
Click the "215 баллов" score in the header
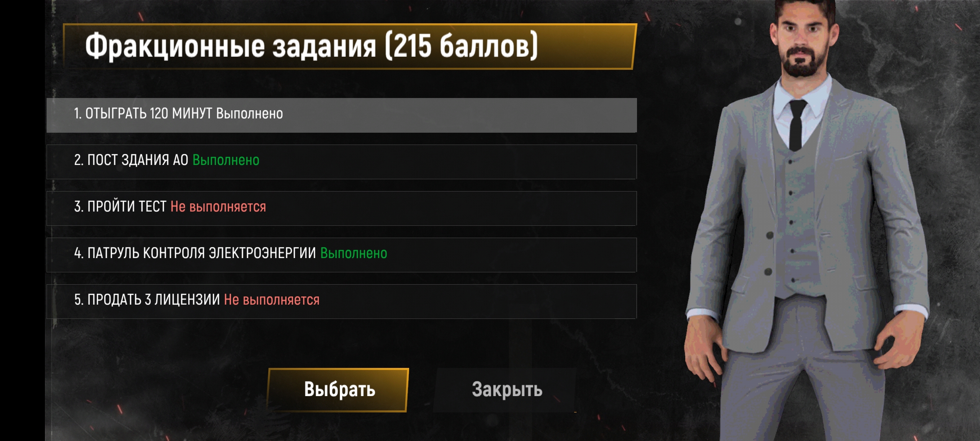pyautogui.click(x=462, y=46)
